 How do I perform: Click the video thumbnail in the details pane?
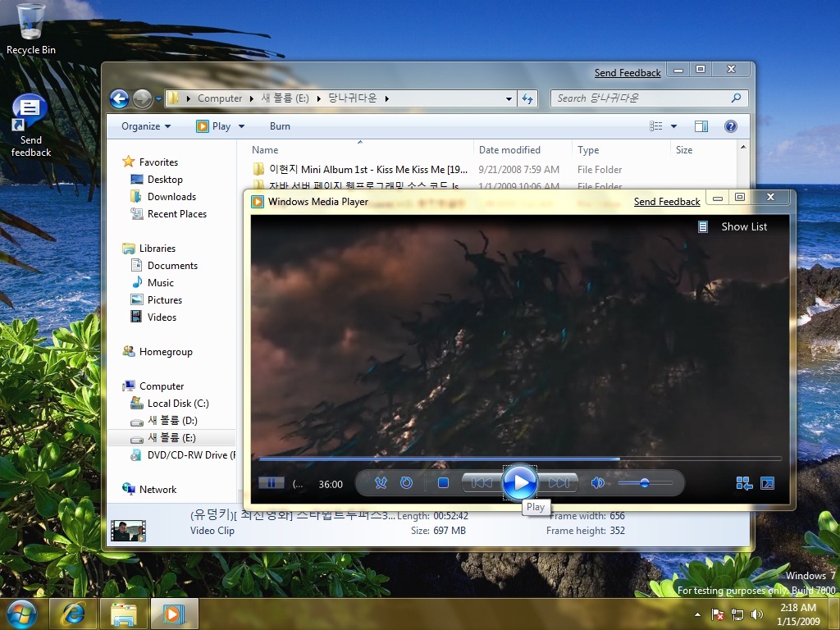click(128, 531)
